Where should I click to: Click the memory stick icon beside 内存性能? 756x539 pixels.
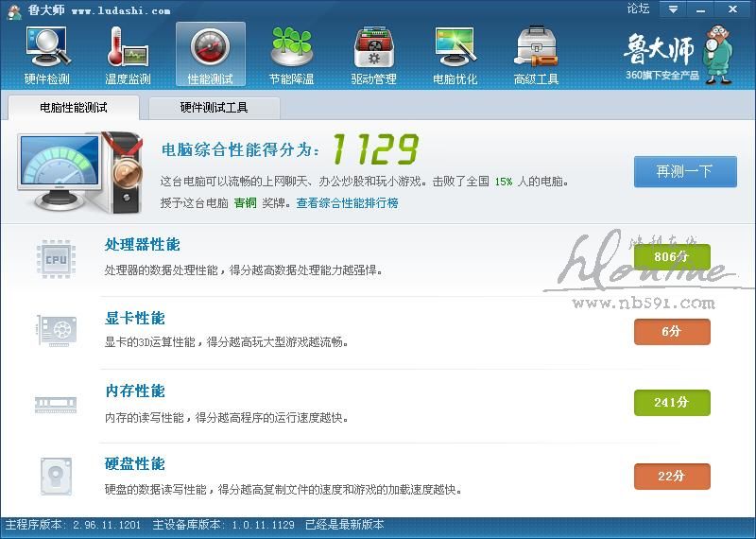click(x=56, y=405)
